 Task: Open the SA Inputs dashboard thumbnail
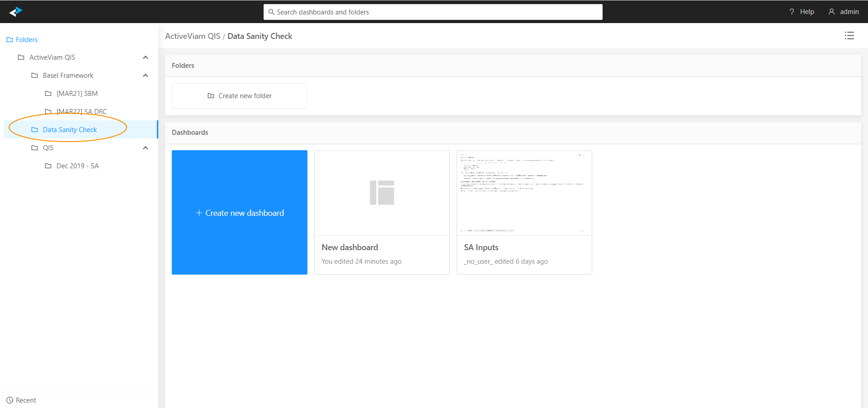tap(524, 193)
